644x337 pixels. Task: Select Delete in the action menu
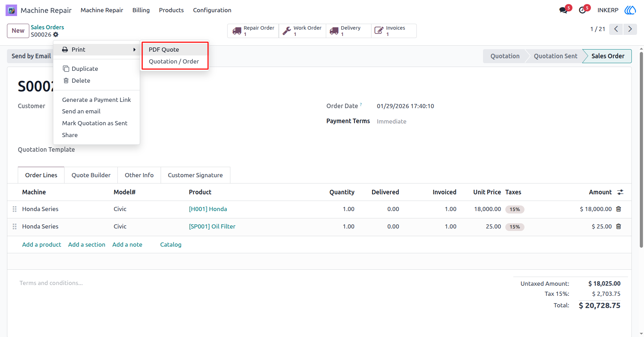click(x=97, y=81)
